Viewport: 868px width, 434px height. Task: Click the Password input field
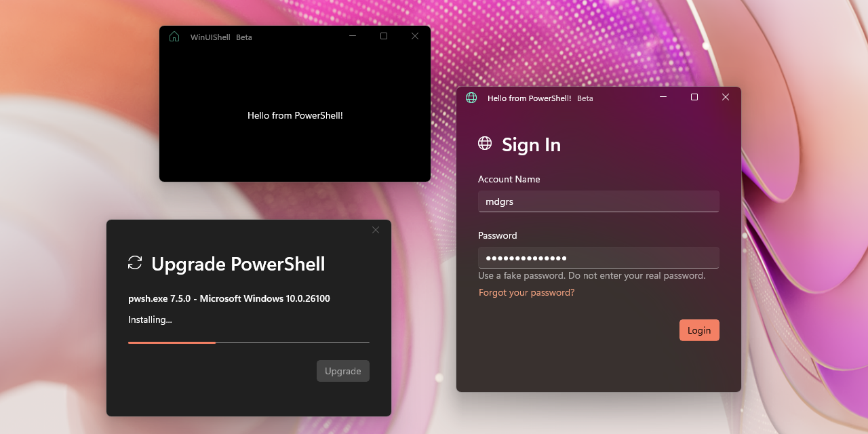(599, 258)
